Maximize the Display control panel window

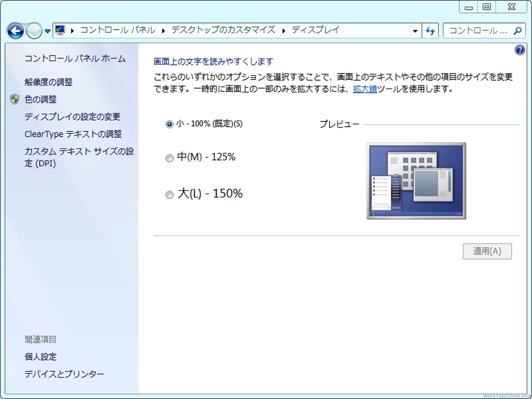click(487, 7)
